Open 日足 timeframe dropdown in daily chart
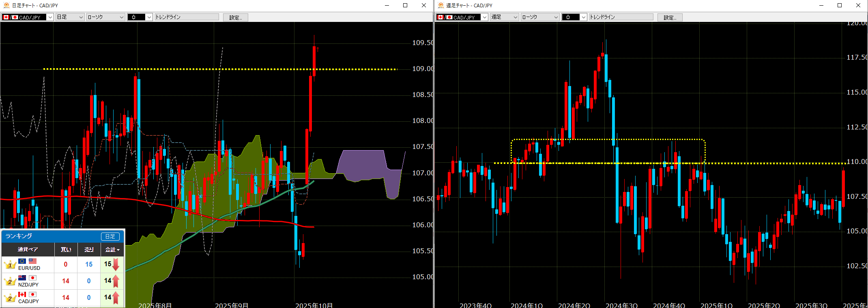 [70, 17]
